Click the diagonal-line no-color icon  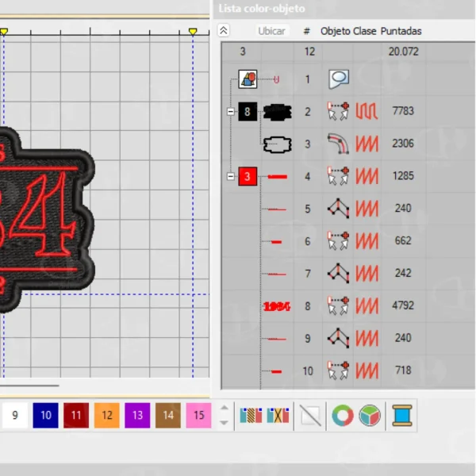tap(310, 415)
